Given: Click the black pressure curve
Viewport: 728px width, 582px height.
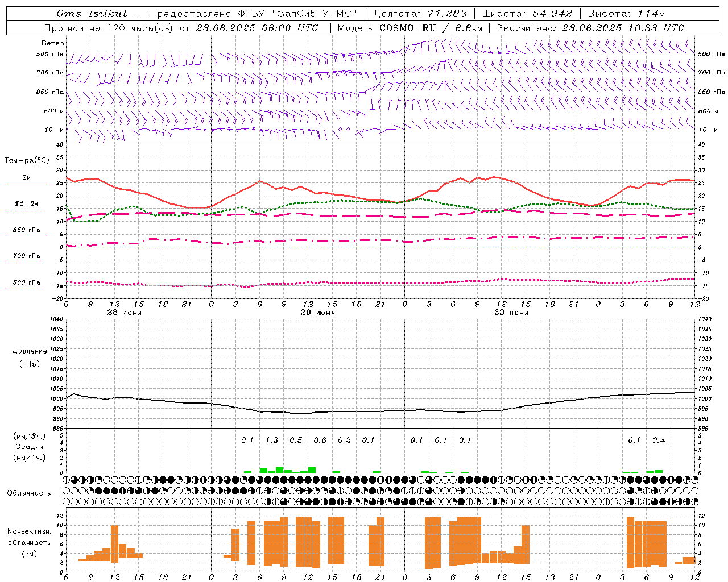Looking at the screenshot, I should click(380, 411).
